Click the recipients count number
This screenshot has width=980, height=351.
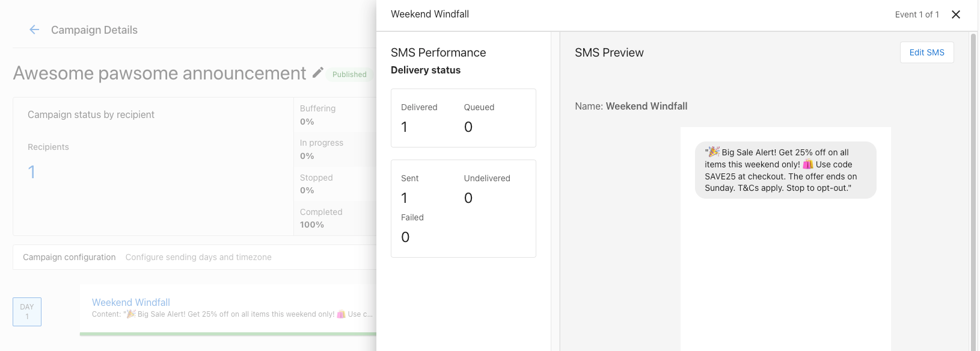[32, 172]
